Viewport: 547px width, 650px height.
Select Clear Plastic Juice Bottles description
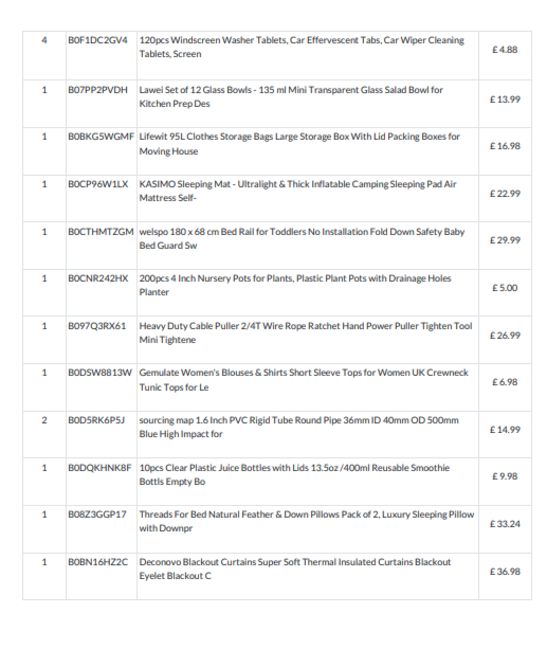click(x=295, y=474)
